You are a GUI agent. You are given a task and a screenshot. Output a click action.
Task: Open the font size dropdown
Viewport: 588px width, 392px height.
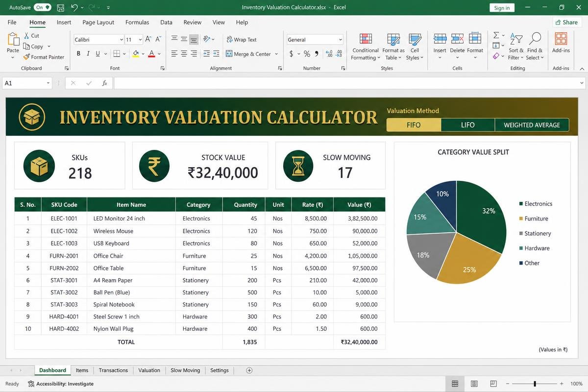click(140, 40)
